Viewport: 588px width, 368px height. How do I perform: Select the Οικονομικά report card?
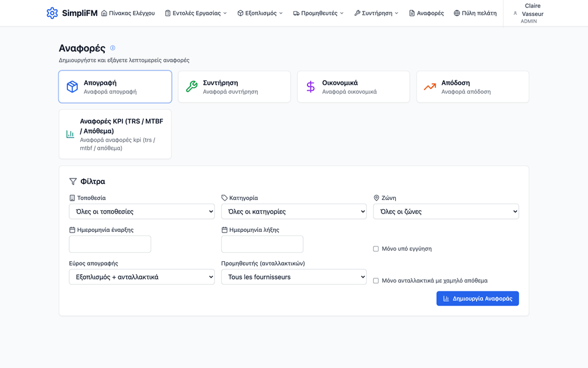(353, 86)
